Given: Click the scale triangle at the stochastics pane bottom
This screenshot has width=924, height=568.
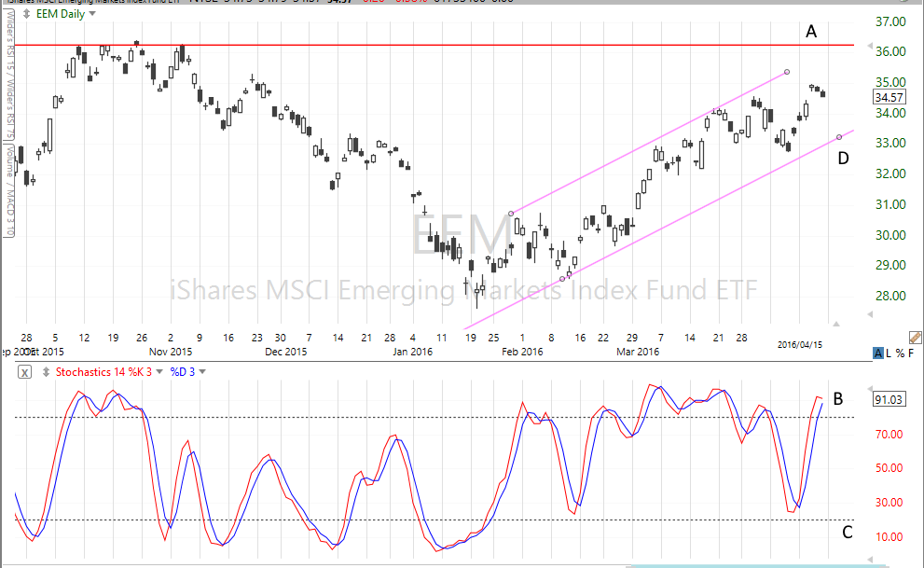Looking at the screenshot, I should pyautogui.click(x=870, y=560).
